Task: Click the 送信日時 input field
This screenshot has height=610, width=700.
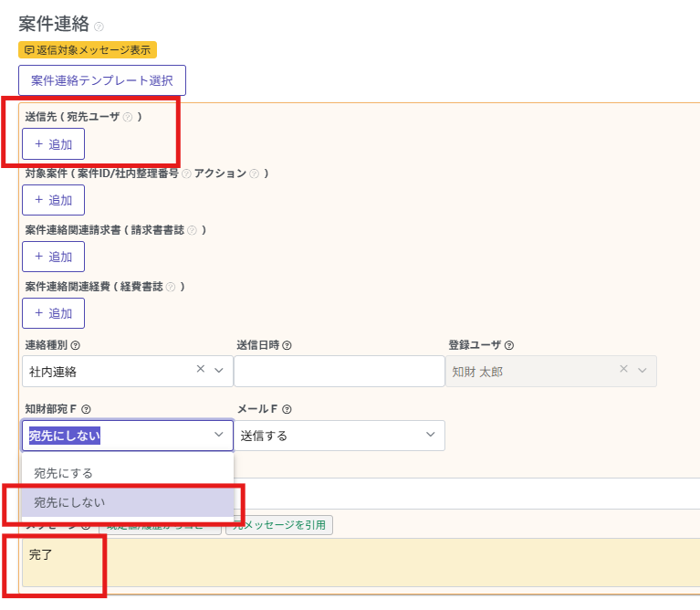Action: click(x=339, y=372)
